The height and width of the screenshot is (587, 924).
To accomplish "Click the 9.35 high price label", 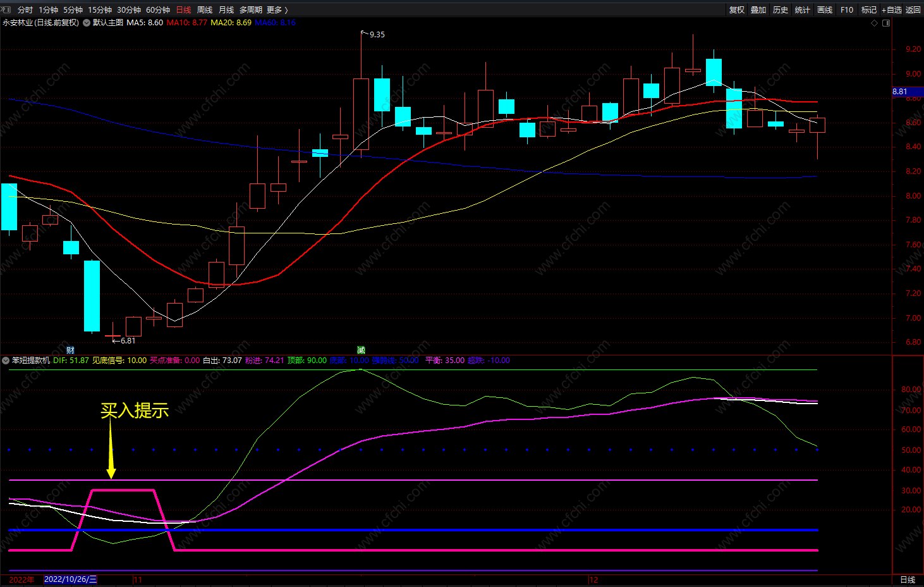I will click(x=377, y=35).
